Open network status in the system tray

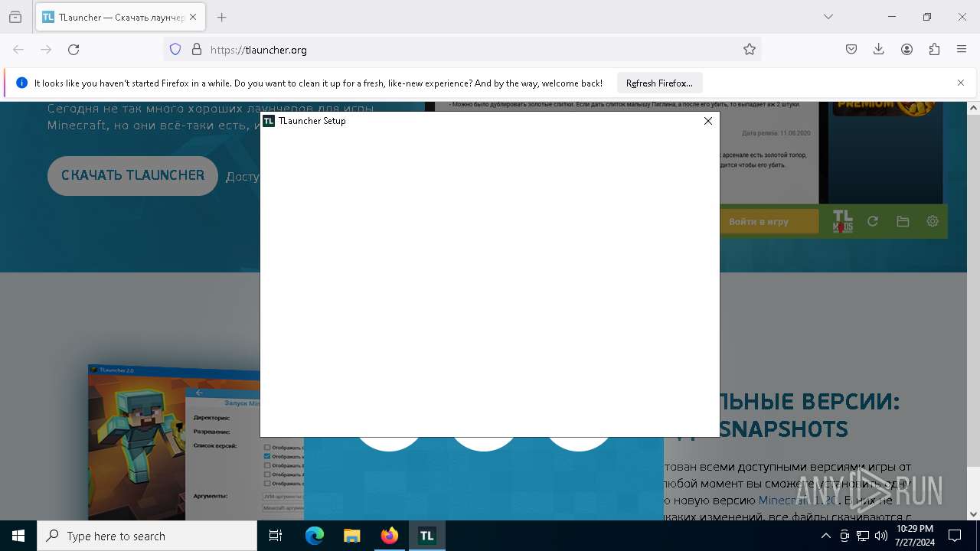coord(863,536)
